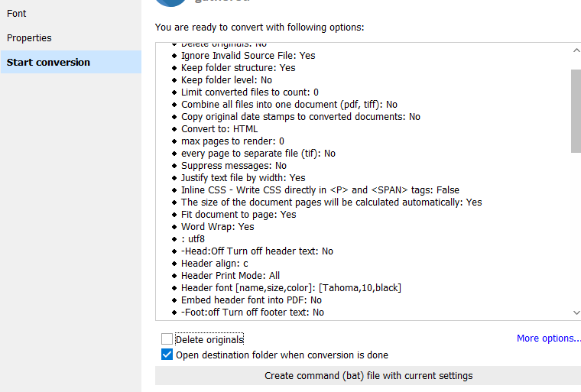Click the options list scrollbar thumb
Viewport: 581px width, 392px height.
coord(576,111)
